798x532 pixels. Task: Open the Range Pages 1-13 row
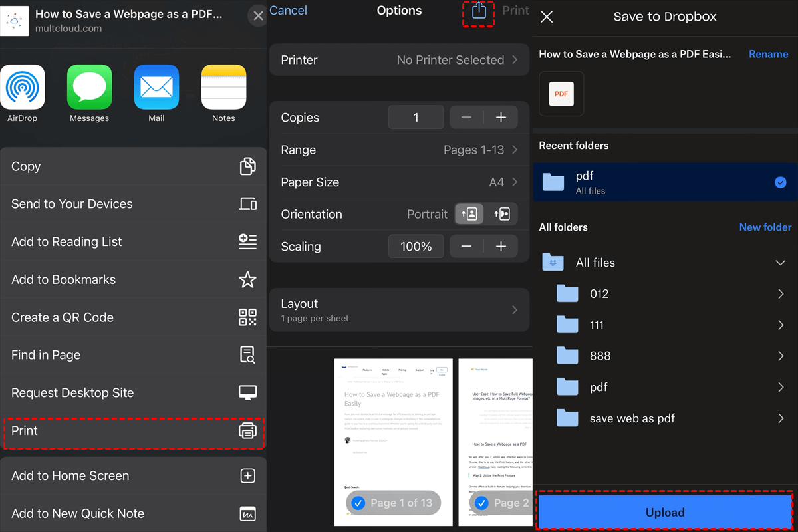coord(399,150)
